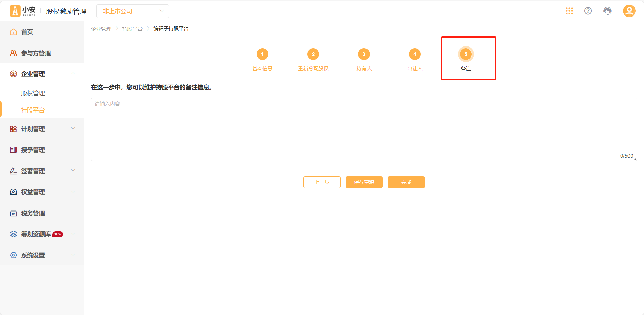
Task: Open the 非上市公司 company type dropdown
Action: click(133, 11)
